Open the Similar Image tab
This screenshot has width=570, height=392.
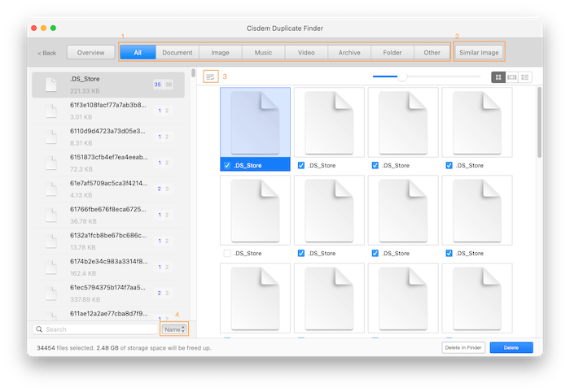479,53
